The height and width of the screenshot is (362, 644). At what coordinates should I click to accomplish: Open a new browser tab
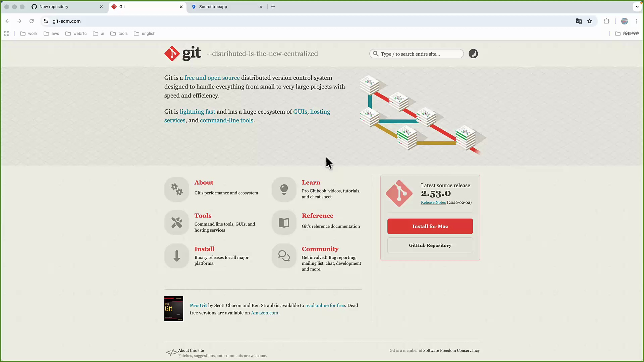(273, 7)
